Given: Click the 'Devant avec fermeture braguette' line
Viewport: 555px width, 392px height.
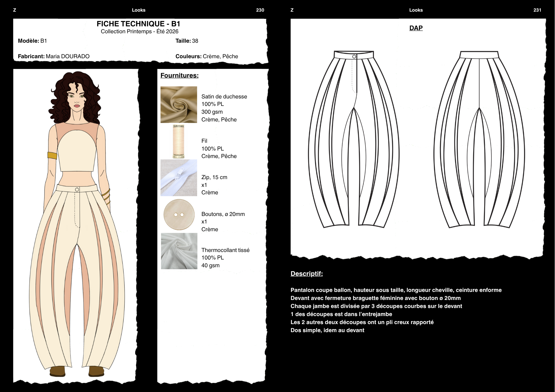Looking at the screenshot, I should point(375,298).
